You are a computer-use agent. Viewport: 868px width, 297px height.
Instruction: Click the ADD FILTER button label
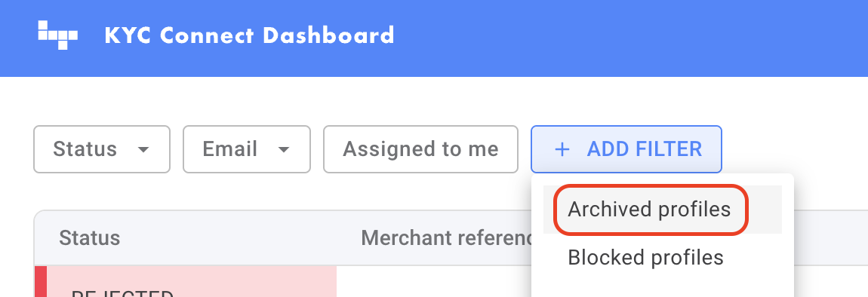pyautogui.click(x=645, y=149)
